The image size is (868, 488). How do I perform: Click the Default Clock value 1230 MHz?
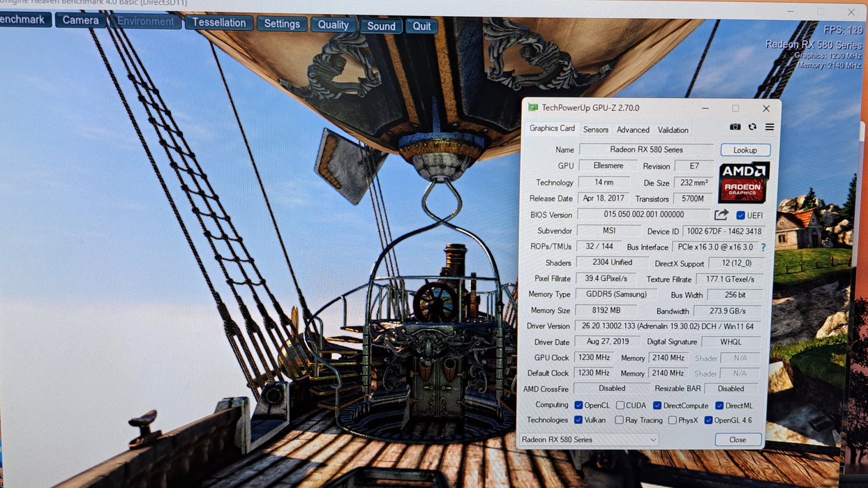point(593,373)
